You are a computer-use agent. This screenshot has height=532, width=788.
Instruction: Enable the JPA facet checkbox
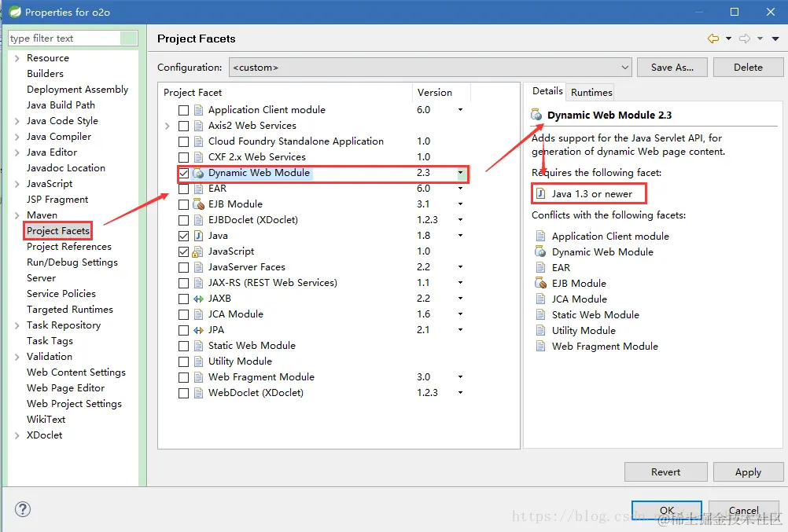tap(183, 331)
